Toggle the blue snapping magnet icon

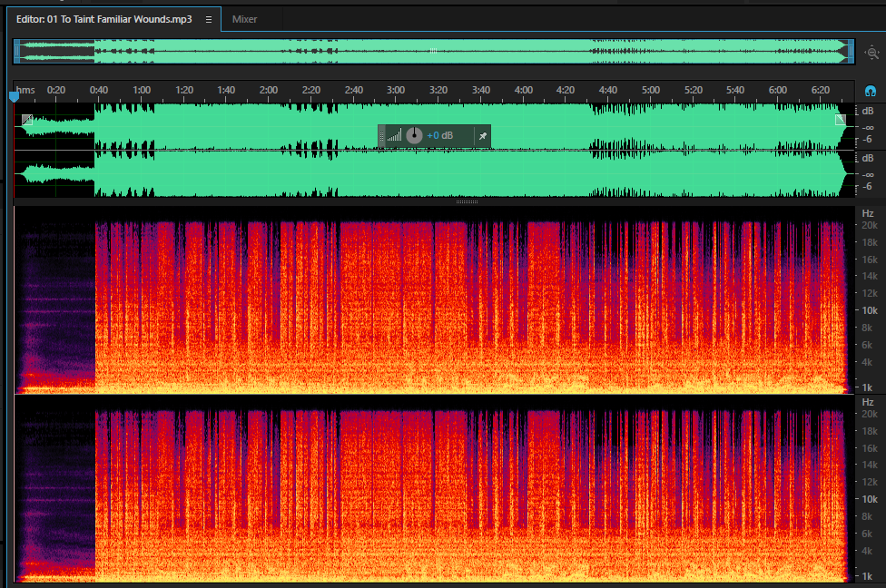(x=871, y=91)
